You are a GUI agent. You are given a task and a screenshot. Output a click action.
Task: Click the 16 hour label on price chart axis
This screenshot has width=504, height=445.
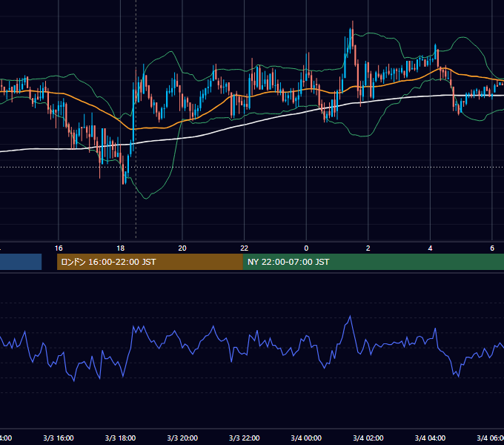pyautogui.click(x=59, y=248)
